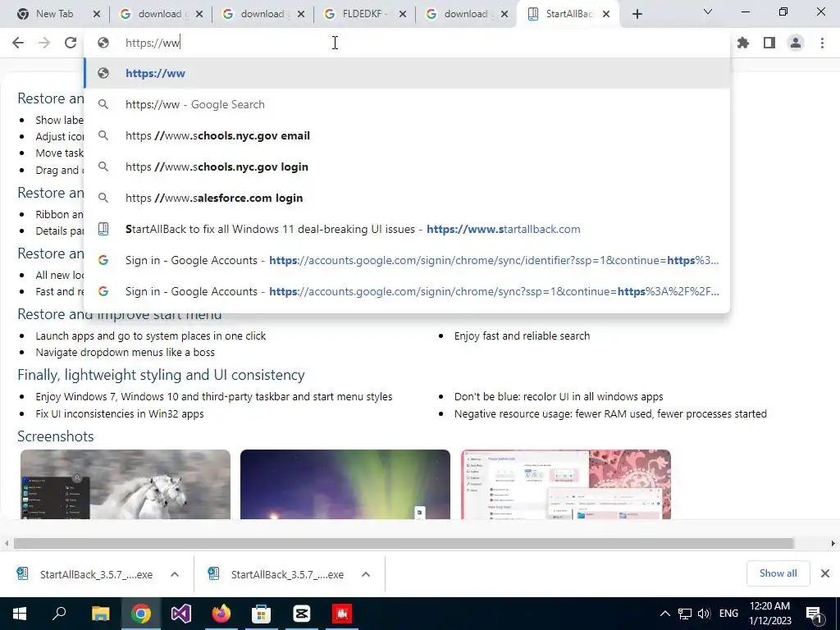Launch Firefox from taskbar
This screenshot has width=840, height=630.
[x=221, y=614]
